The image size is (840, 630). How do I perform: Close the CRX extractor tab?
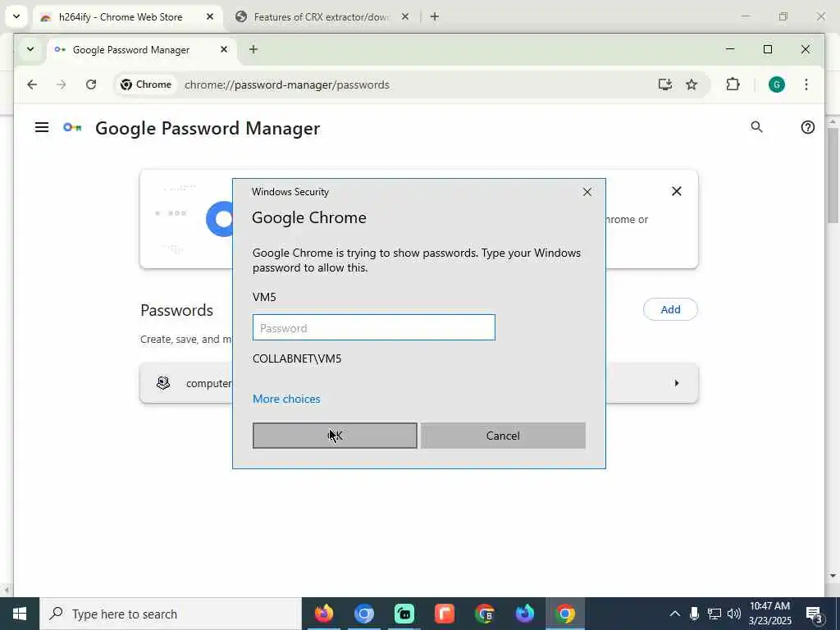(405, 16)
